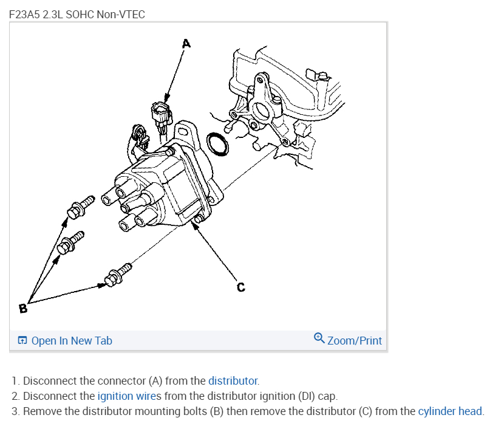
Task: Click label C on the diagram
Action: pos(240,287)
